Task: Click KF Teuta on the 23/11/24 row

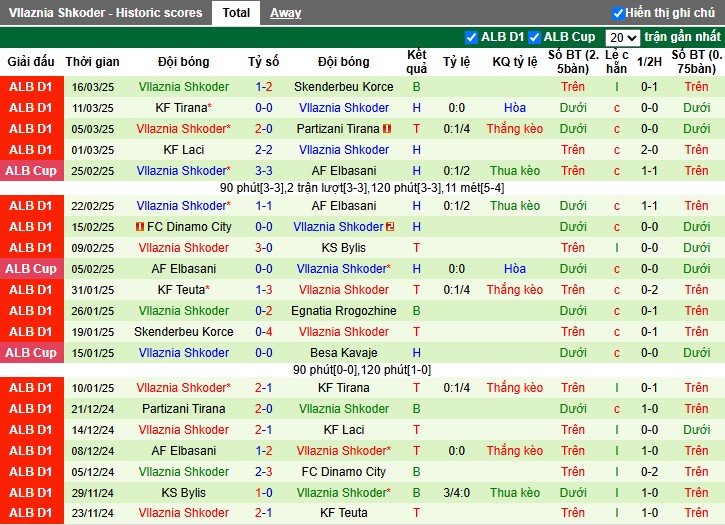Action: coord(344,513)
